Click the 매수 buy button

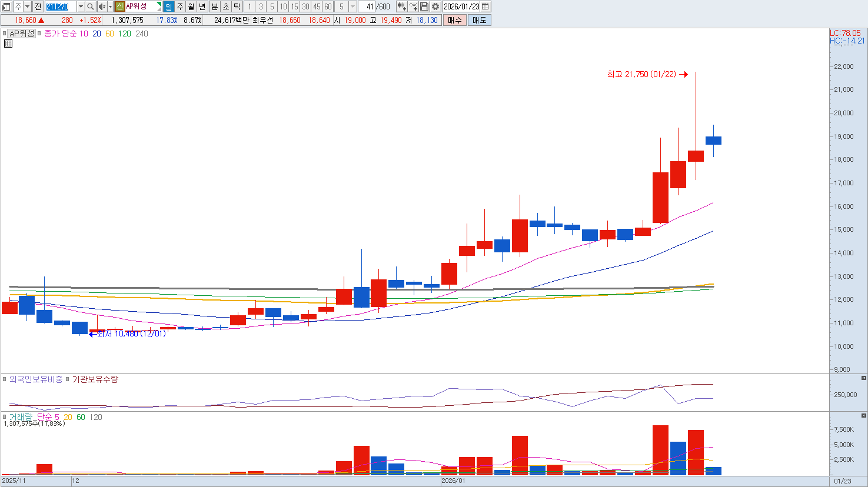[454, 20]
